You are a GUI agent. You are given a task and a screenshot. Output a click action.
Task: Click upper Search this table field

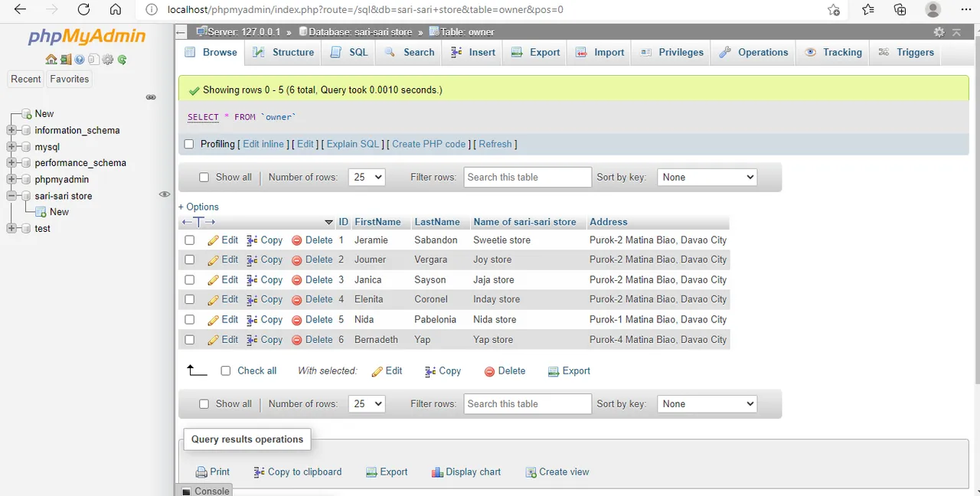point(528,177)
